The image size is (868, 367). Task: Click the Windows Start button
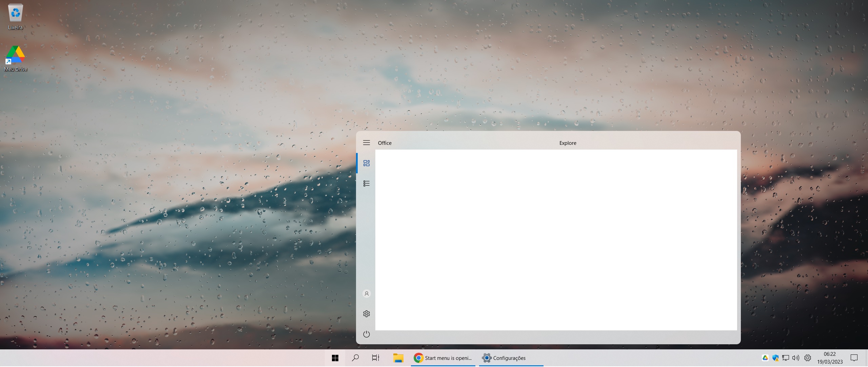tap(335, 358)
